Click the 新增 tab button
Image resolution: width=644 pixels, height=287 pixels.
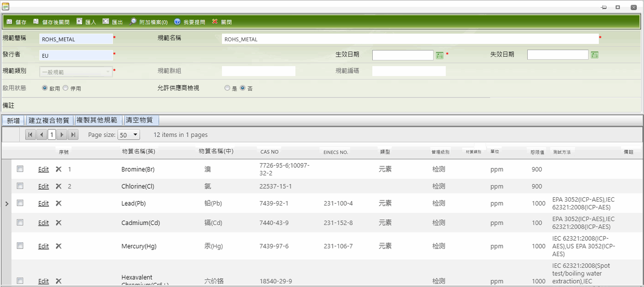13,120
